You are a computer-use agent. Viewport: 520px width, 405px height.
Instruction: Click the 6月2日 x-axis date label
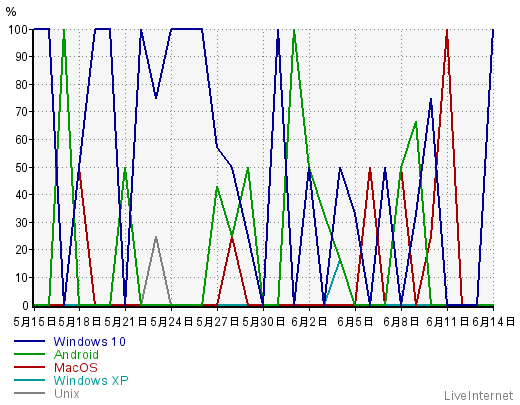(309, 322)
